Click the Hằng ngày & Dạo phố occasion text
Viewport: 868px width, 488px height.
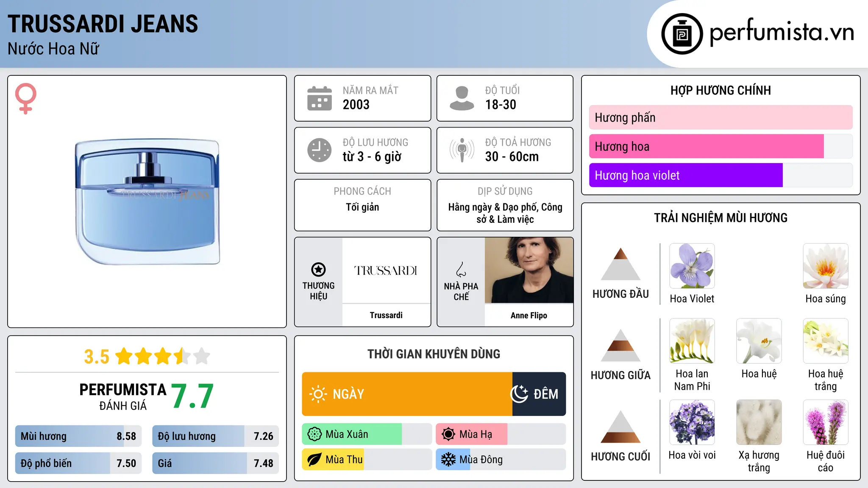coord(505,213)
